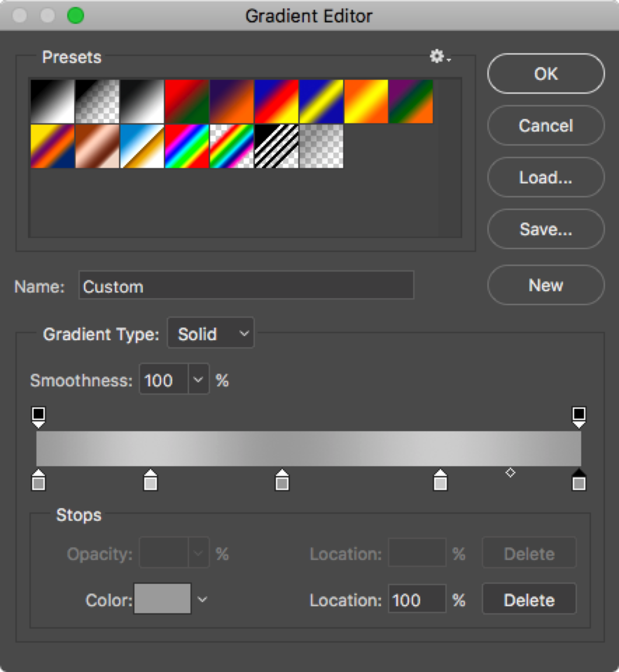Screen dimensions: 619x672
Task: Click OK to confirm the gradient
Action: click(546, 73)
